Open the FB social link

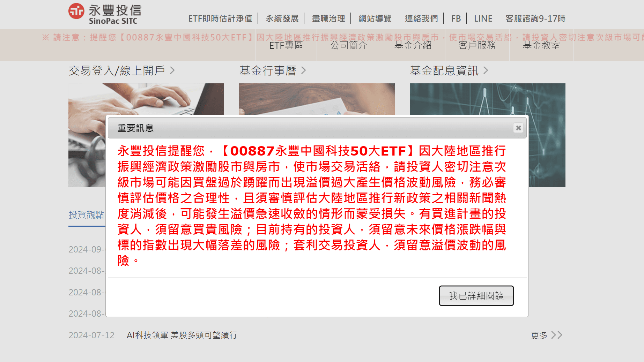[456, 18]
